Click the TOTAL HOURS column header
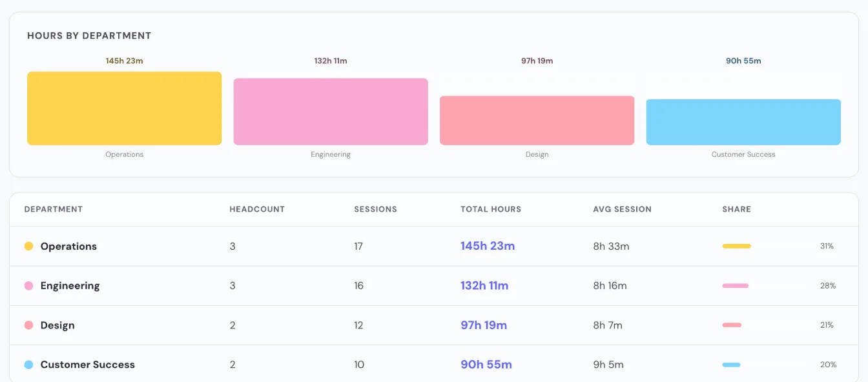The height and width of the screenshot is (382, 868). click(491, 209)
